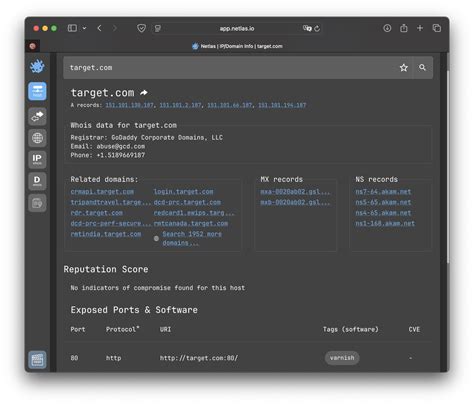Open login.target.com related domain link
The height and width of the screenshot is (405, 474).
183,192
